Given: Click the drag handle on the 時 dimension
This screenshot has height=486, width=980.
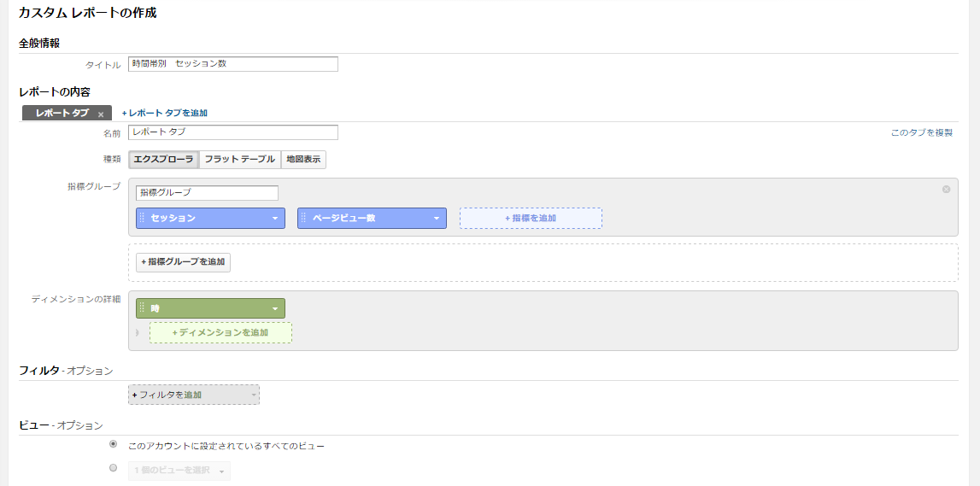Looking at the screenshot, I should [x=142, y=308].
